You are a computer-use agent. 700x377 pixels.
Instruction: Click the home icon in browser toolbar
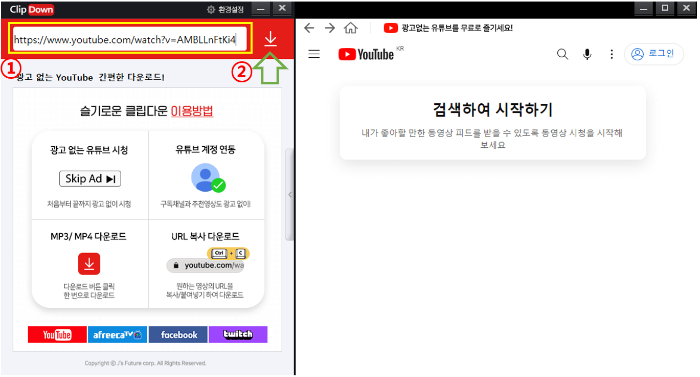pos(351,28)
